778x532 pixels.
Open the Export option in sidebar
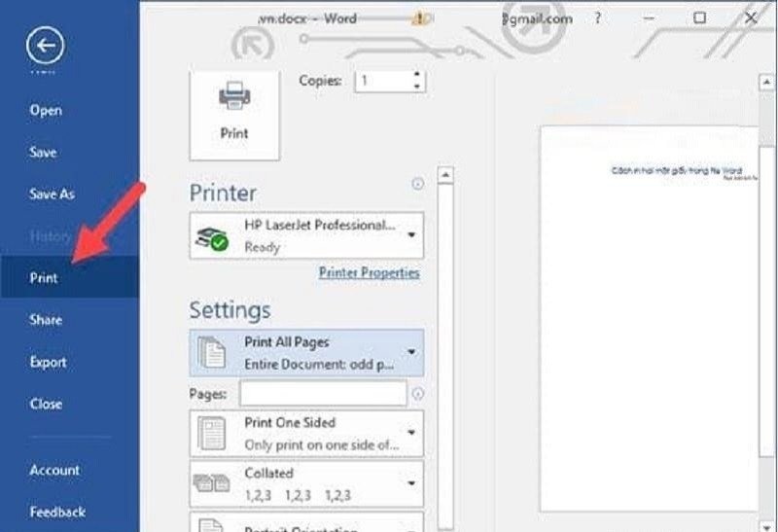point(48,362)
